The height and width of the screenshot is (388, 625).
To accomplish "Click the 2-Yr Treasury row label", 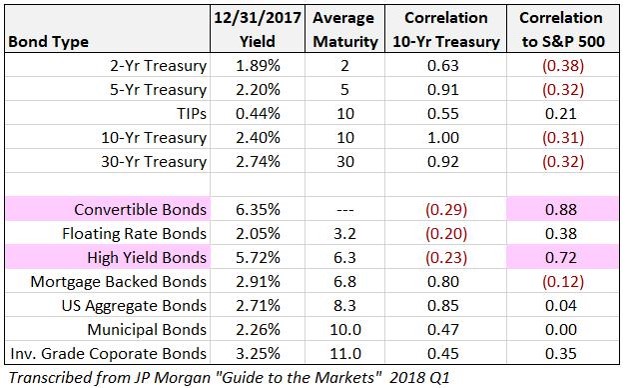I will [158, 65].
